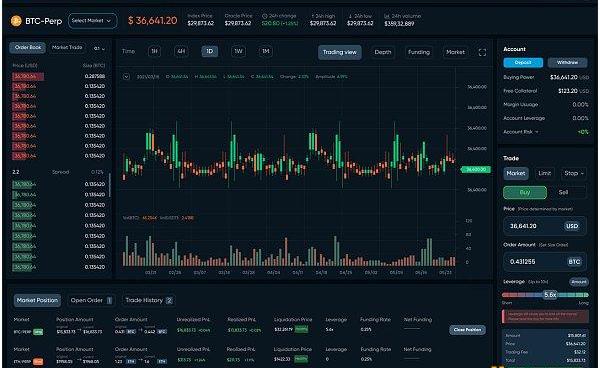Click the Bitcoin coin icon beside BTC-Perp

pos(16,21)
